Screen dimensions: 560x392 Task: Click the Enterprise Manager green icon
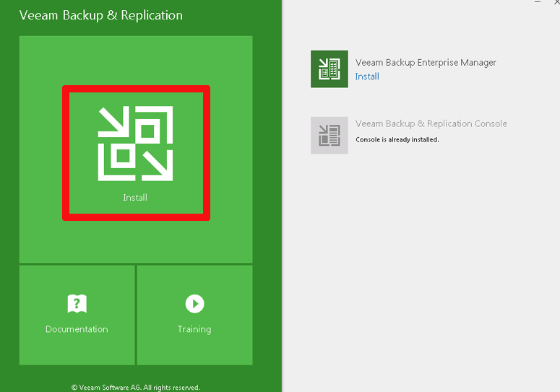329,69
